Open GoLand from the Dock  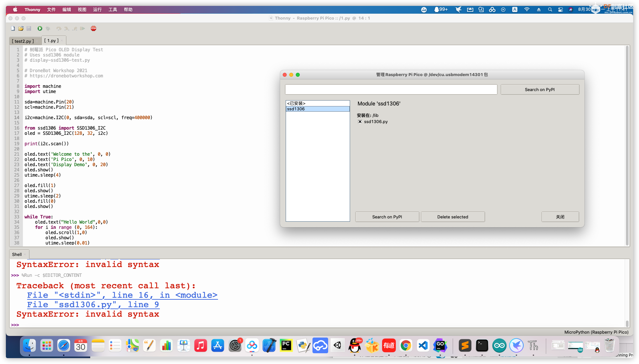pyautogui.click(x=440, y=345)
